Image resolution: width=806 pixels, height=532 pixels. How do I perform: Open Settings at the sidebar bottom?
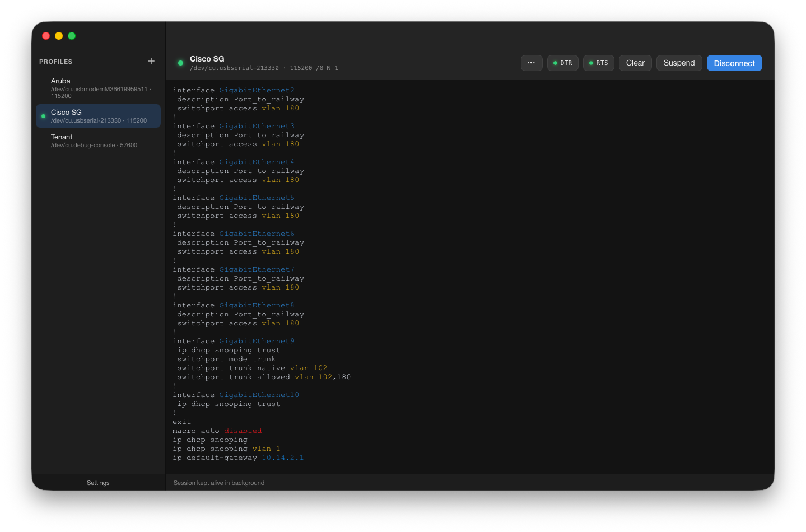[x=97, y=482]
